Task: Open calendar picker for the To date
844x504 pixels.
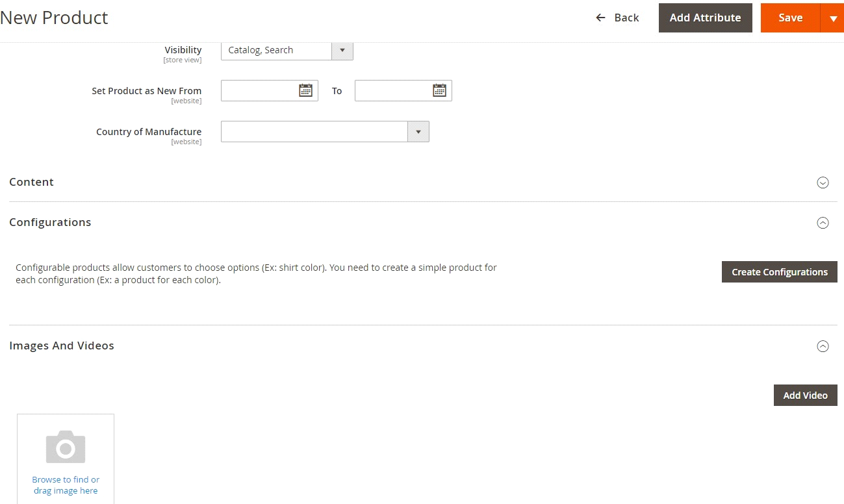Action: [439, 90]
